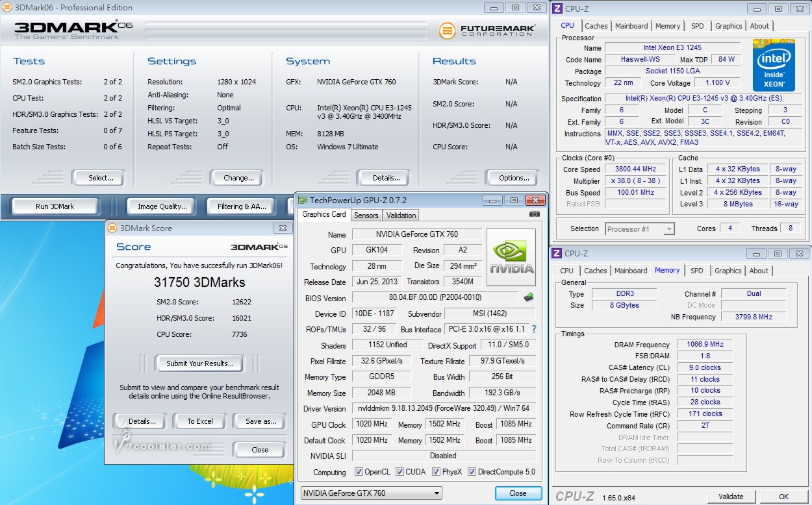Click the Intel Xeon inside logo
812x505 pixels.
[x=774, y=66]
